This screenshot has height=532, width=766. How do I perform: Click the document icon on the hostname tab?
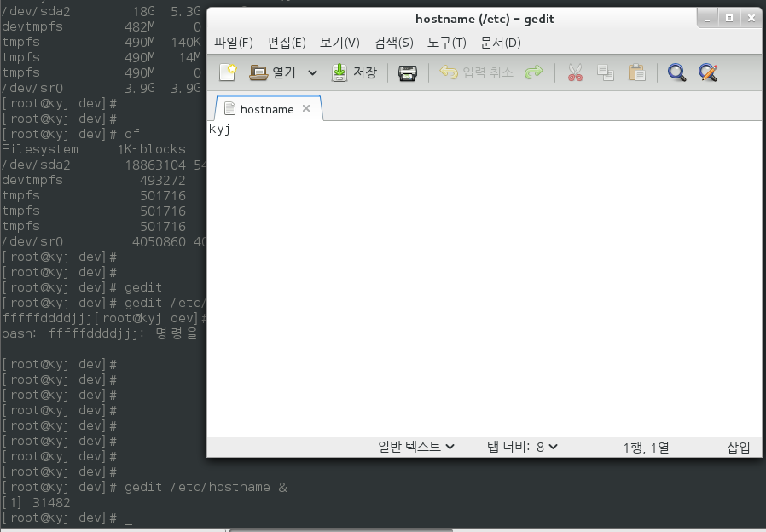coord(229,109)
